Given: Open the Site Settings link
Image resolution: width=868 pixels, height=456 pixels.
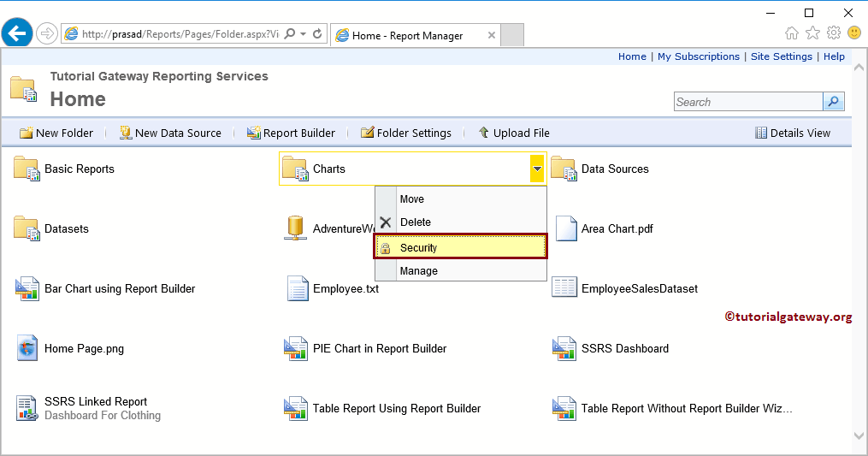Looking at the screenshot, I should pyautogui.click(x=782, y=56).
